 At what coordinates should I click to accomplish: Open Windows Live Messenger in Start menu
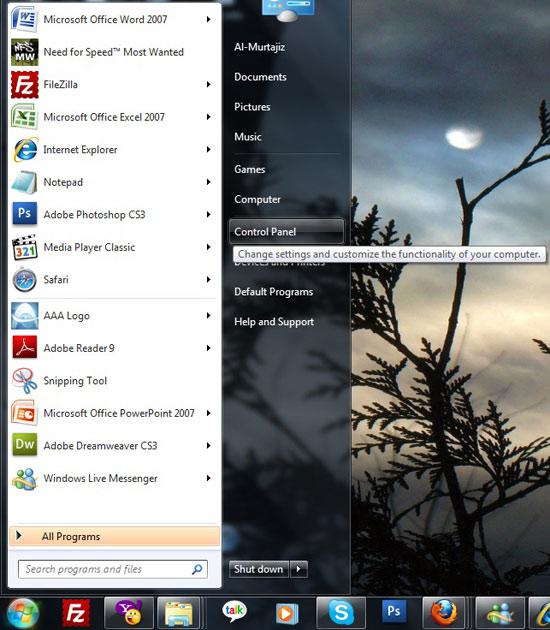tap(25, 478)
